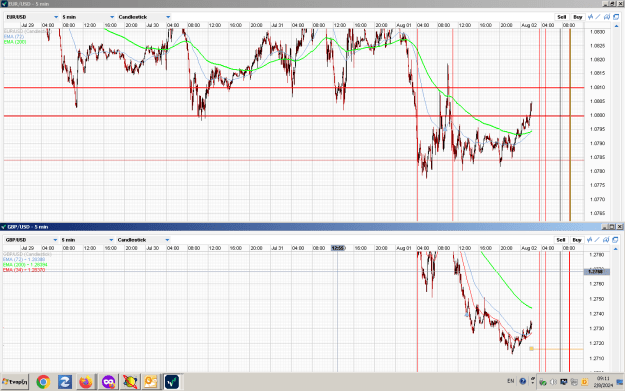Screen dimensions: 625x391
Task: Open orange D tray icon
Action: click(x=585, y=382)
